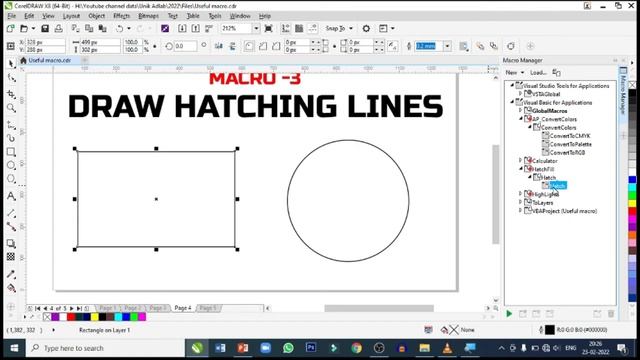
Task: Collapse the HatchFill tree node
Action: [520, 169]
